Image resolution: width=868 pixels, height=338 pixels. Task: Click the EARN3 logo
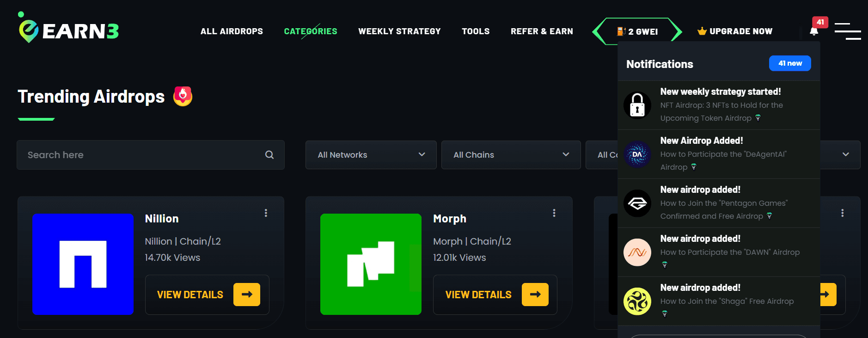point(68,28)
